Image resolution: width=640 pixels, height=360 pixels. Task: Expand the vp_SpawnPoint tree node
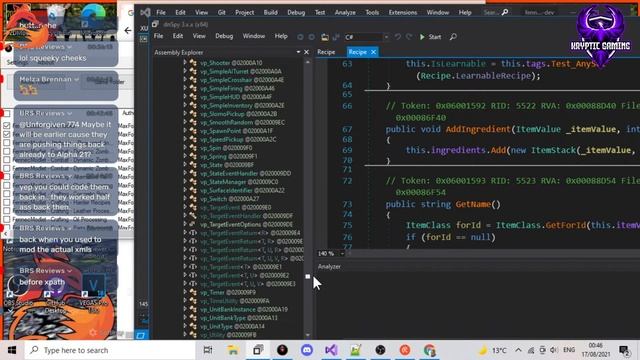pos(185,131)
